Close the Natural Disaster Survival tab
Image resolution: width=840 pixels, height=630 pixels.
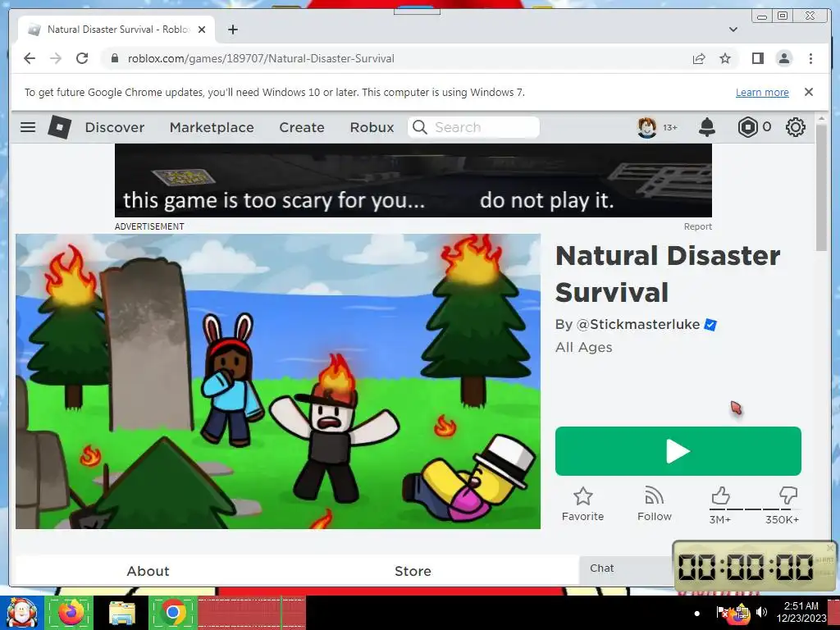click(202, 30)
